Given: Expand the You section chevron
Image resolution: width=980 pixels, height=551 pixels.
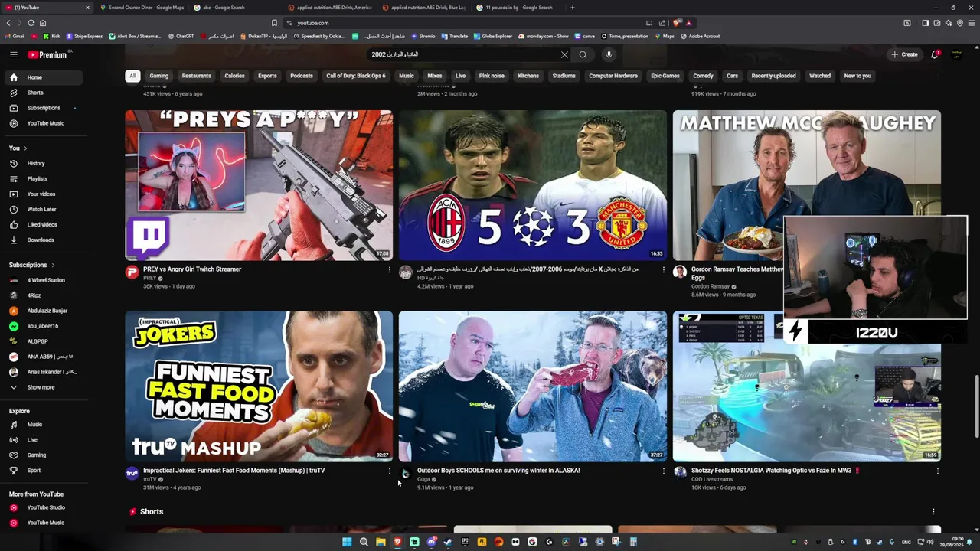Looking at the screenshot, I should 25,148.
